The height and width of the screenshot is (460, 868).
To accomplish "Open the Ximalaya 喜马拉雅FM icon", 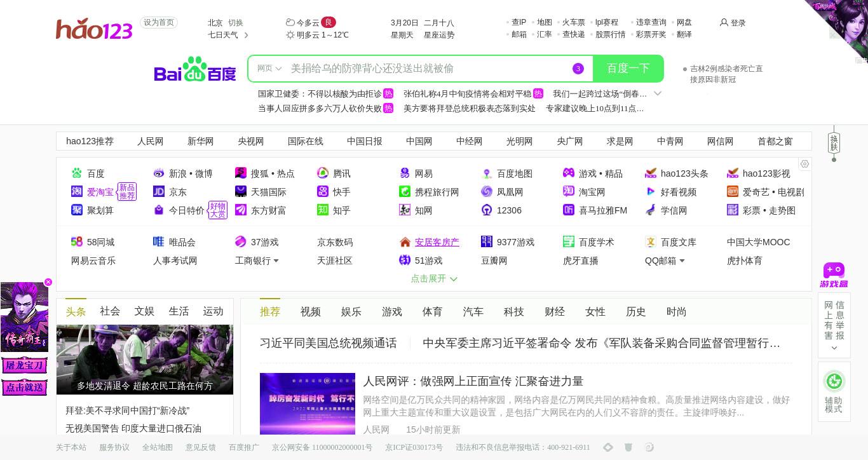I will click(569, 210).
